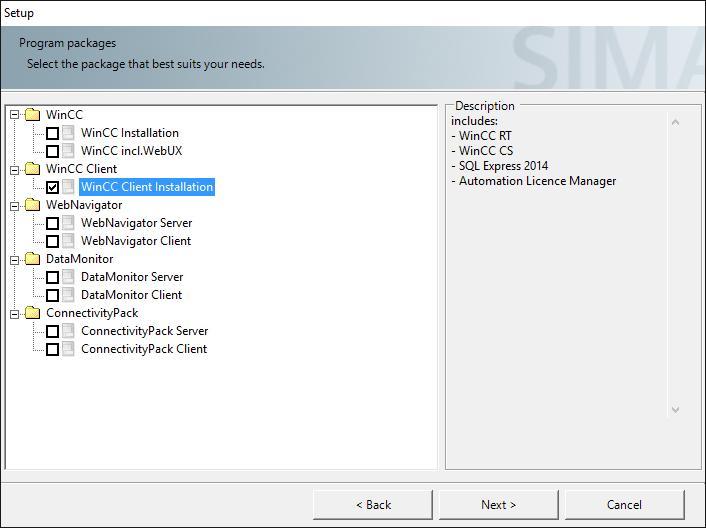Cancel the setup
Screen dimensions: 706x528
[x=625, y=505]
